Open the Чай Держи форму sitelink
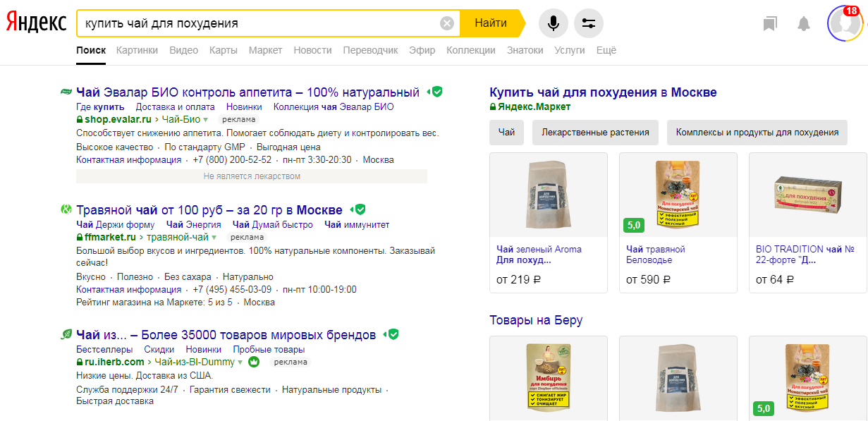 click(x=116, y=225)
